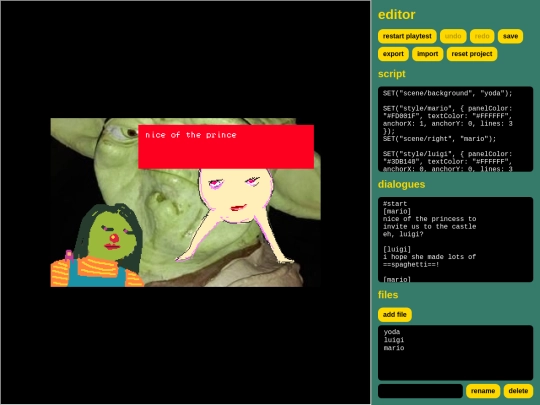540x405 pixels.
Task: Click the 'SET("scene/right", "mario");' script line
Action: click(x=439, y=139)
